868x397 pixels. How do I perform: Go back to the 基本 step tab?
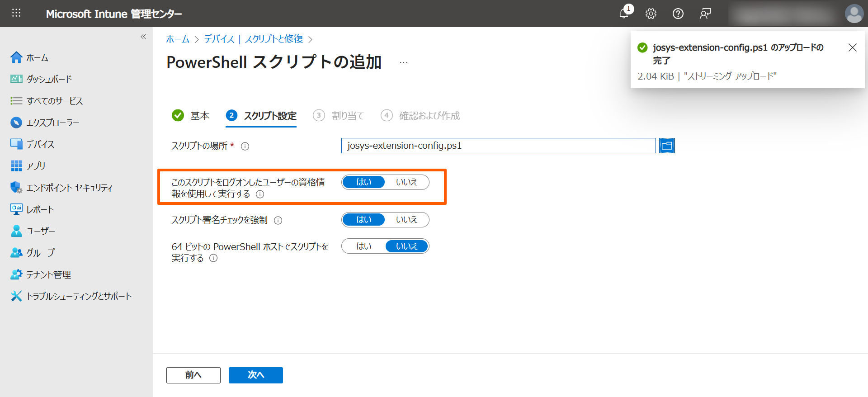click(199, 116)
